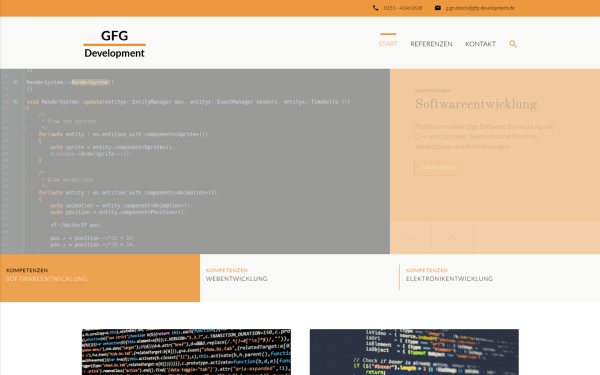The image size is (600, 375).
Task: Open the KONTAKT menu item
Action: coord(480,44)
